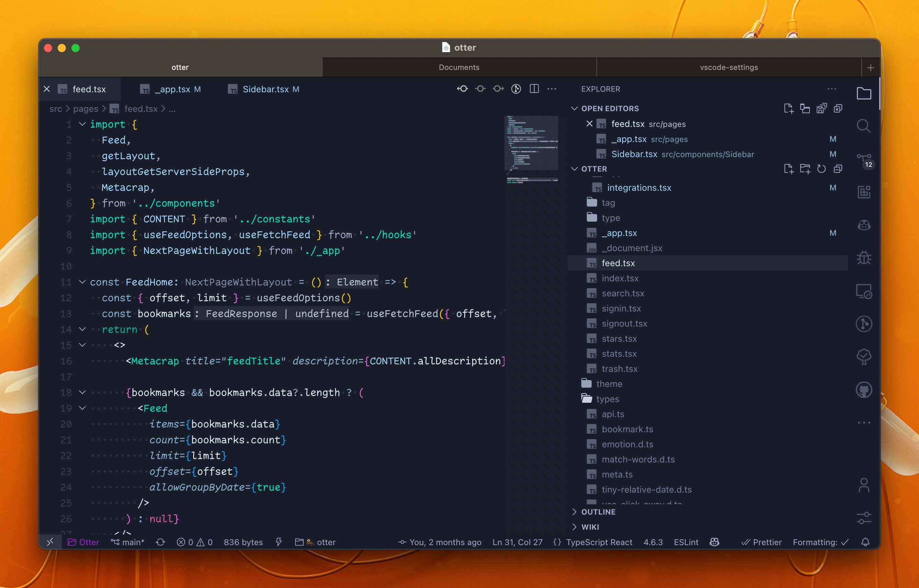The width and height of the screenshot is (919, 588).
Task: Switch to the vscode-settings window tab
Action: [x=729, y=67]
